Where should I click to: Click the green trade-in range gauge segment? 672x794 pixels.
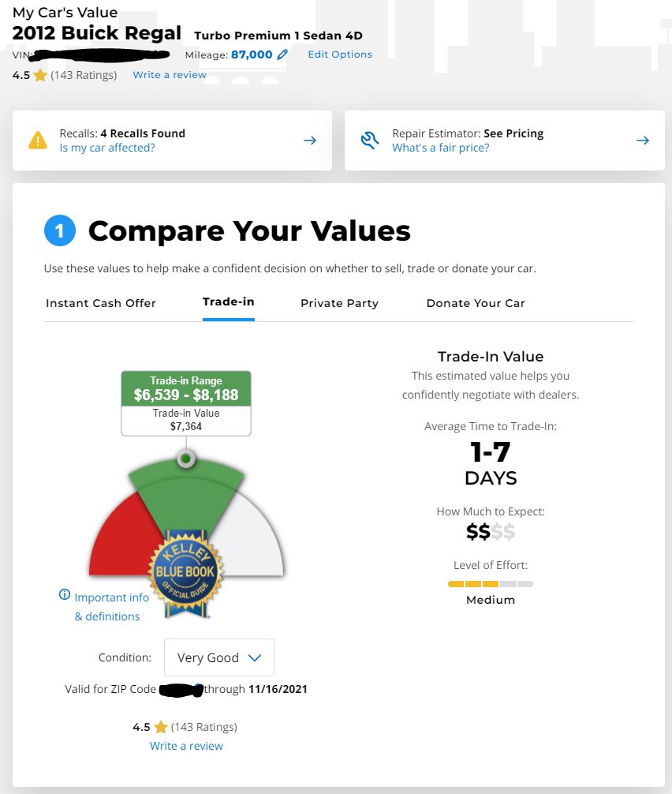(186, 493)
